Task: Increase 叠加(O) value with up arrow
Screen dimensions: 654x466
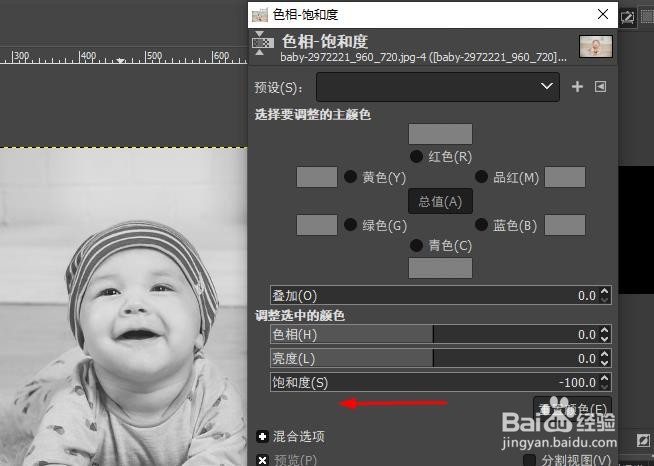Action: tap(605, 291)
